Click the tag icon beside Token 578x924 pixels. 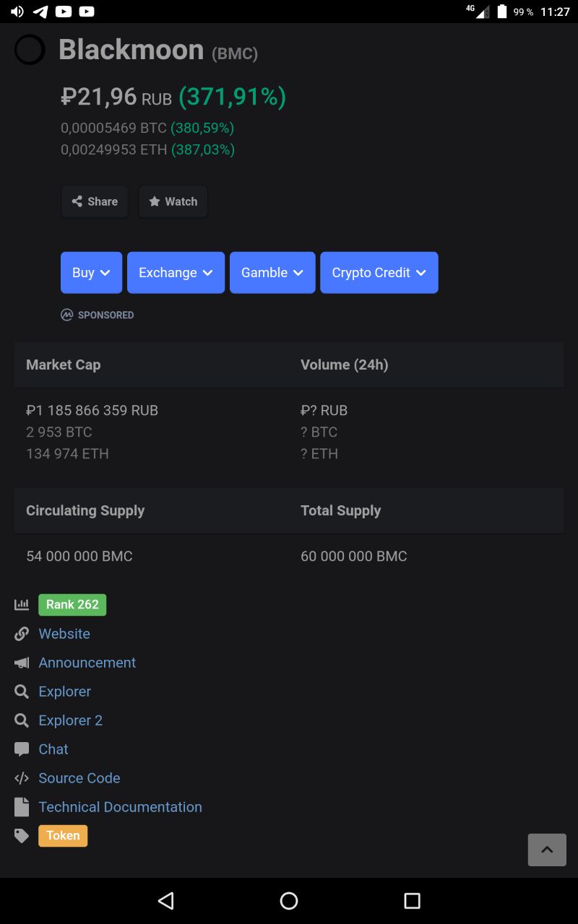22,836
